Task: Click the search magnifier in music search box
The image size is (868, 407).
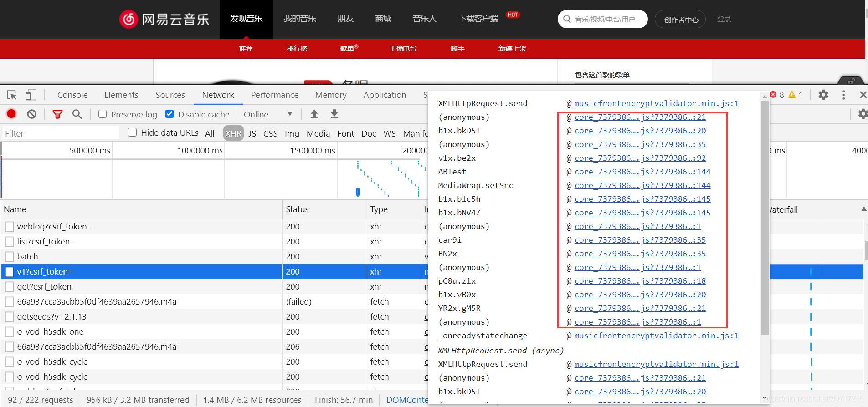Action: tap(567, 19)
